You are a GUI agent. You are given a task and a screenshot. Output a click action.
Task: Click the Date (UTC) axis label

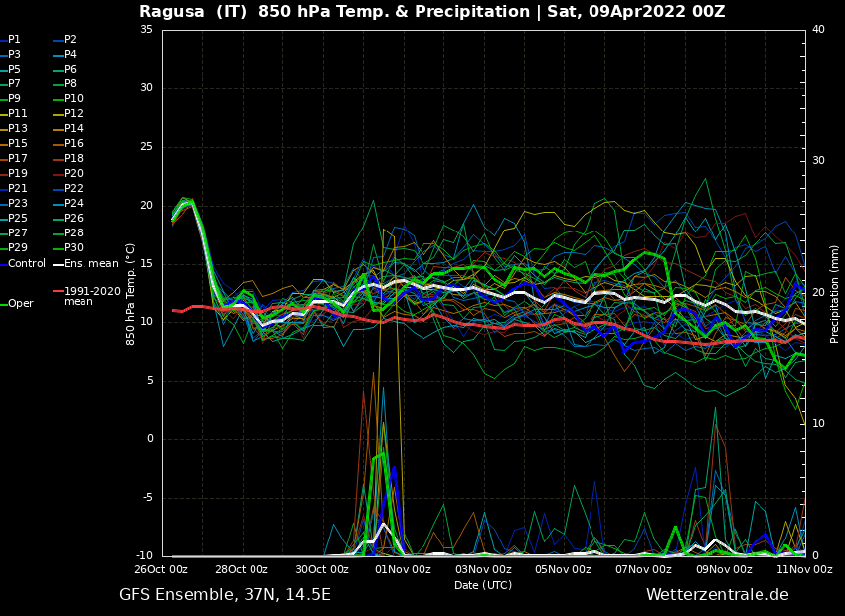click(483, 586)
